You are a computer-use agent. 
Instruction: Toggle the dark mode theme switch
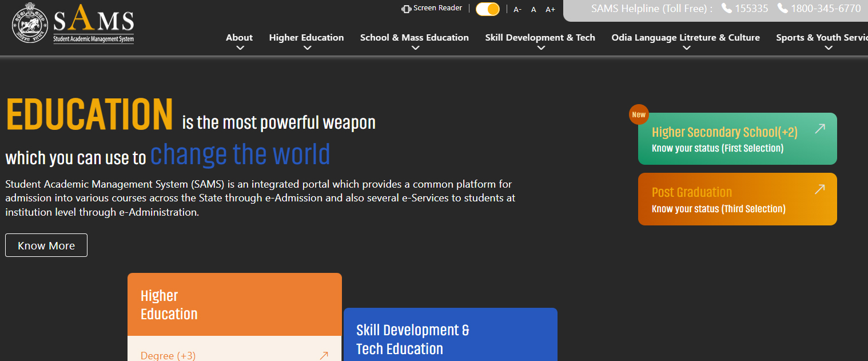click(488, 9)
